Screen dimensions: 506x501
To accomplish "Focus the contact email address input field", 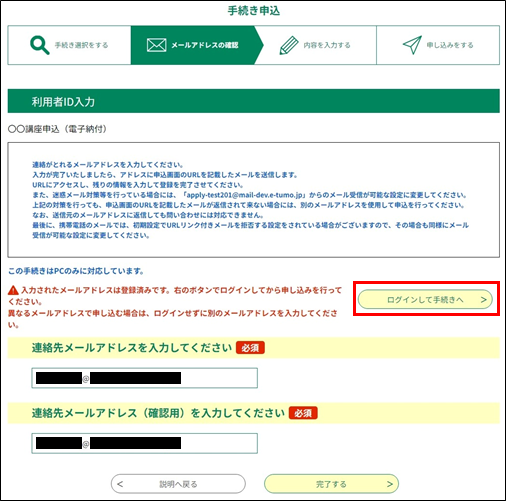I will [x=145, y=378].
